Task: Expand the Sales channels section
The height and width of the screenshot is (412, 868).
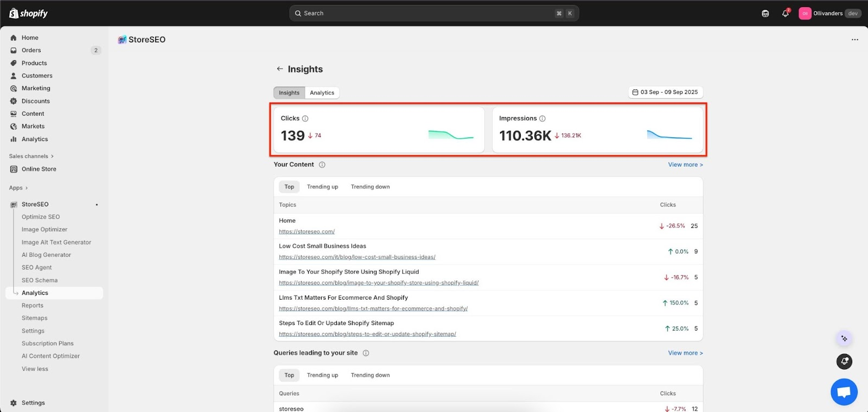Action: [x=31, y=156]
